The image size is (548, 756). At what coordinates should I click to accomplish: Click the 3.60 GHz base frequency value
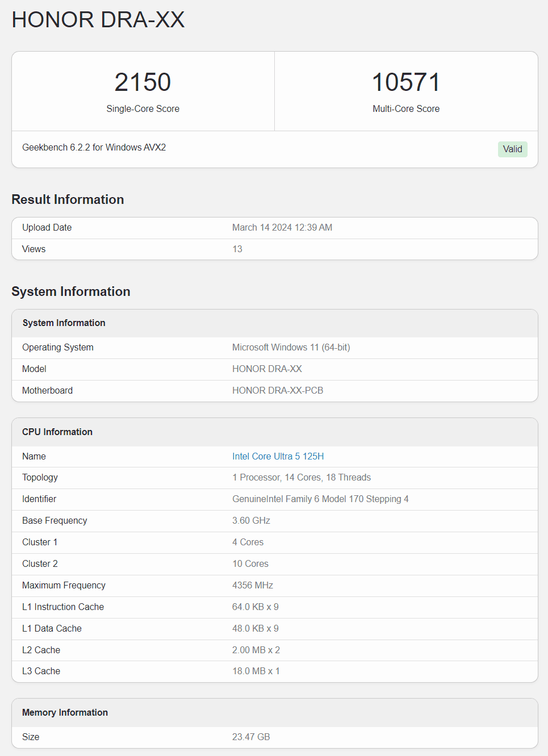point(251,521)
